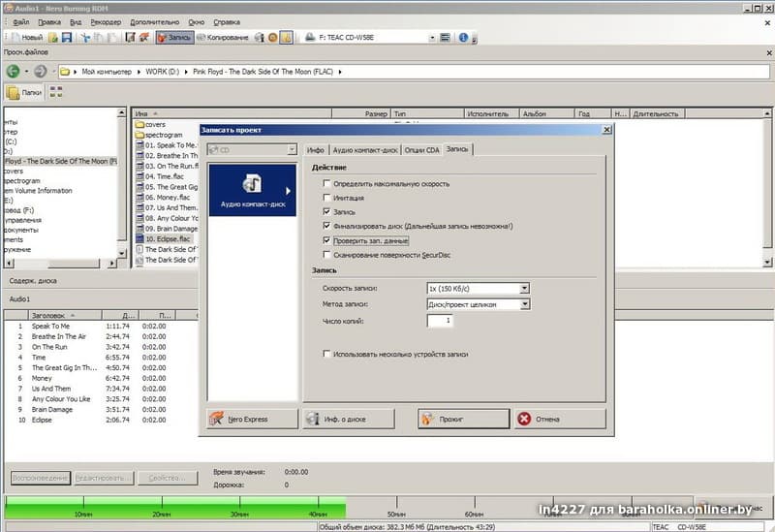Image resolution: width=775 pixels, height=532 pixels.
Task: Click the view mode icon next to Папки
Action: 56,92
